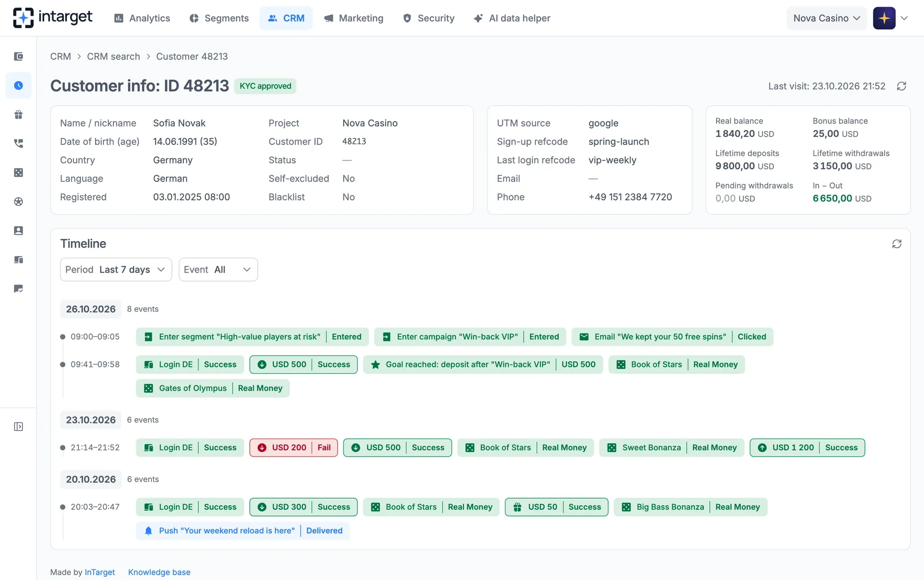
Task: Open the chat message sidebar icon
Action: pos(18,289)
